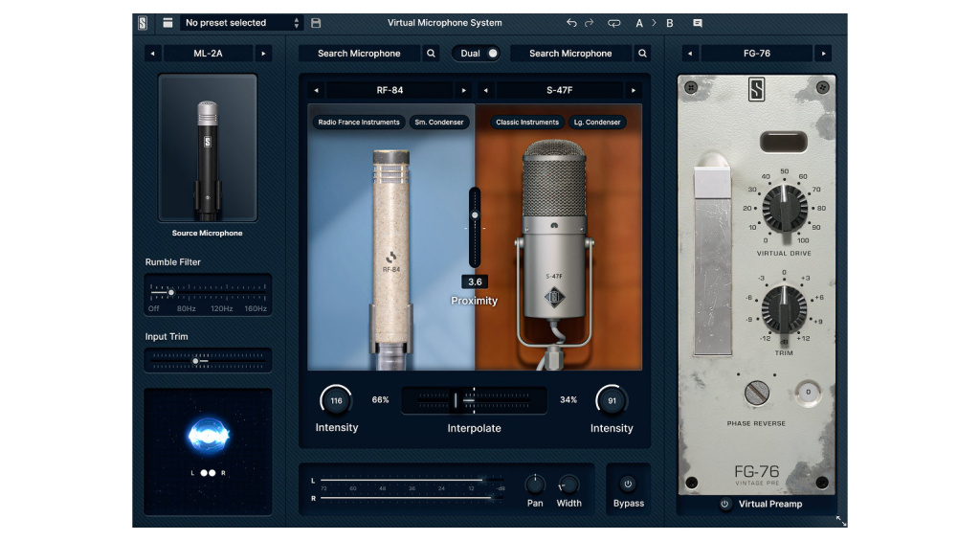Toggle the Virtual Preamp power icon
Viewport: 980px width, 541px height.
pyautogui.click(x=724, y=504)
